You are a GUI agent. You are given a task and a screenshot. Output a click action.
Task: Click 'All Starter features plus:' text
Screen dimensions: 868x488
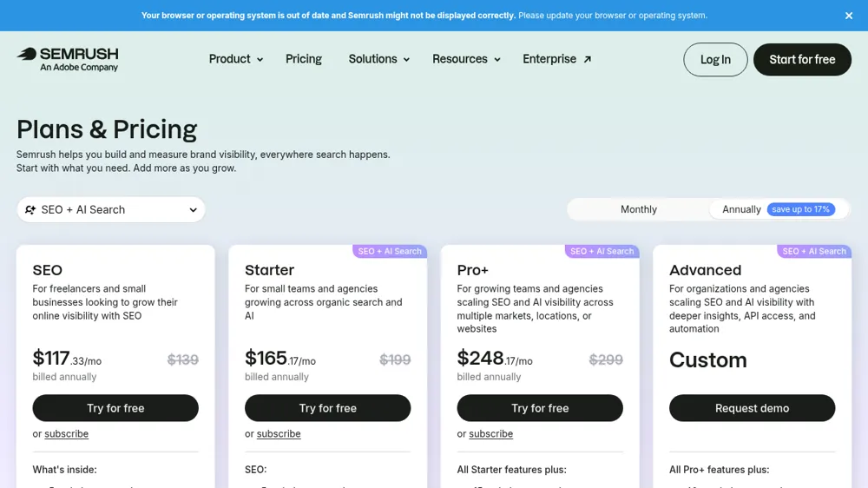point(511,470)
